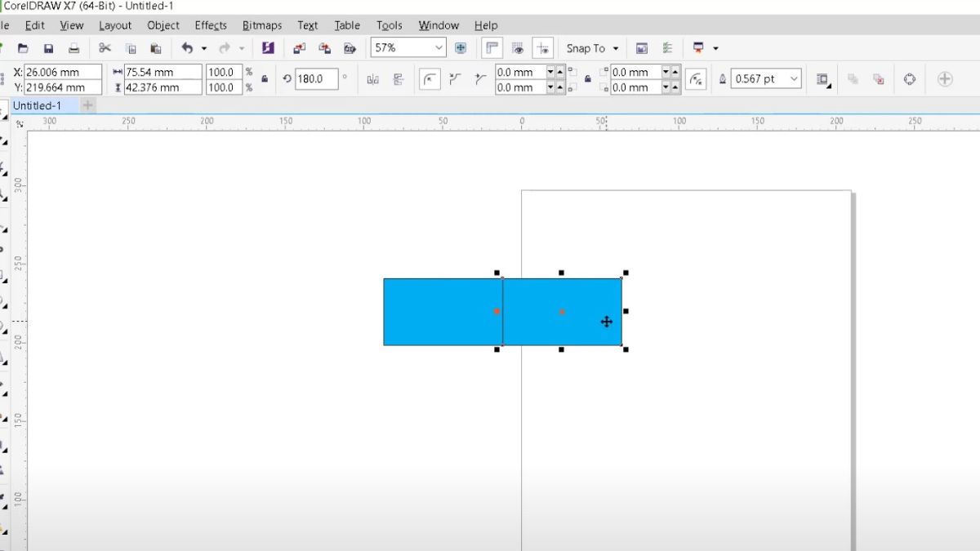Toggle the Show rulers button
Screen dimensions: 980x551
coord(492,48)
